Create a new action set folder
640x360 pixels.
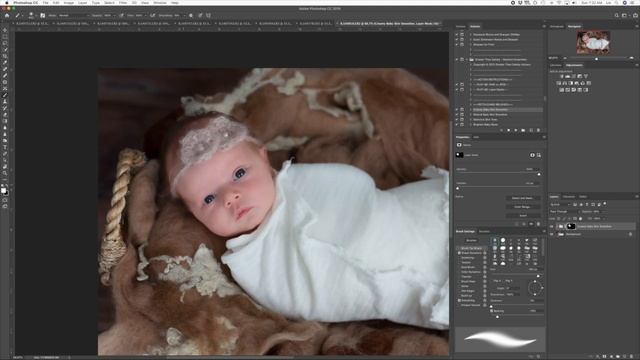click(x=523, y=130)
